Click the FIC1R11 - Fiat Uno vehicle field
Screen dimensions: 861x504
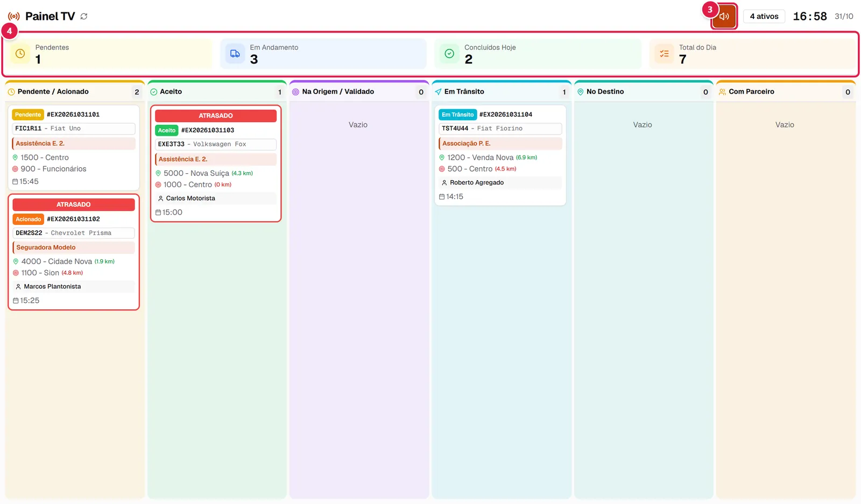74,129
